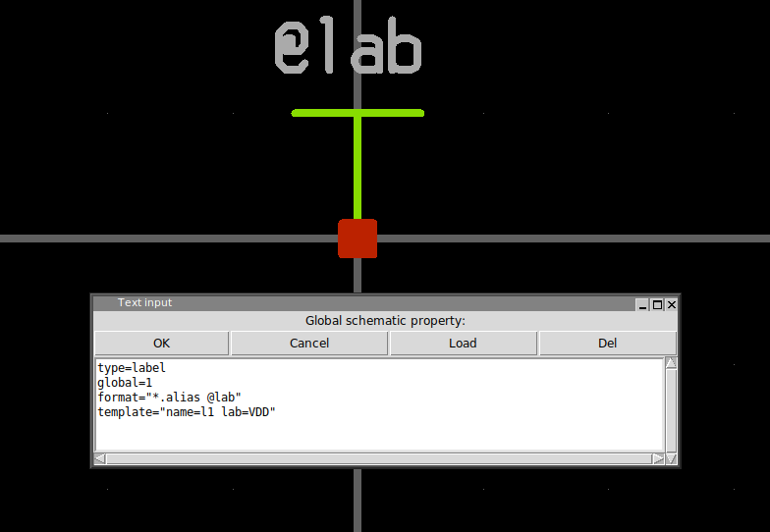Click the horizontal scrollbar right arrow
Viewport: 770px width, 532px height.
(658, 458)
